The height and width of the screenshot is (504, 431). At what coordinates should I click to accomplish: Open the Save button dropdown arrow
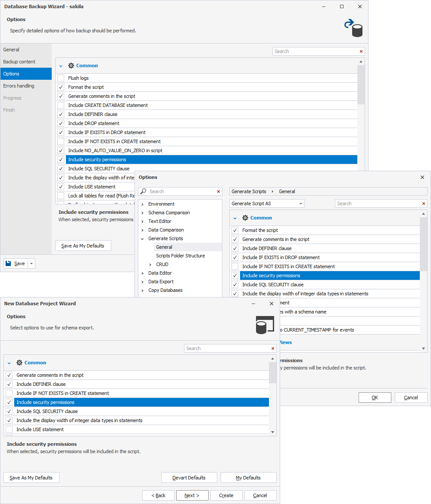(x=31, y=263)
